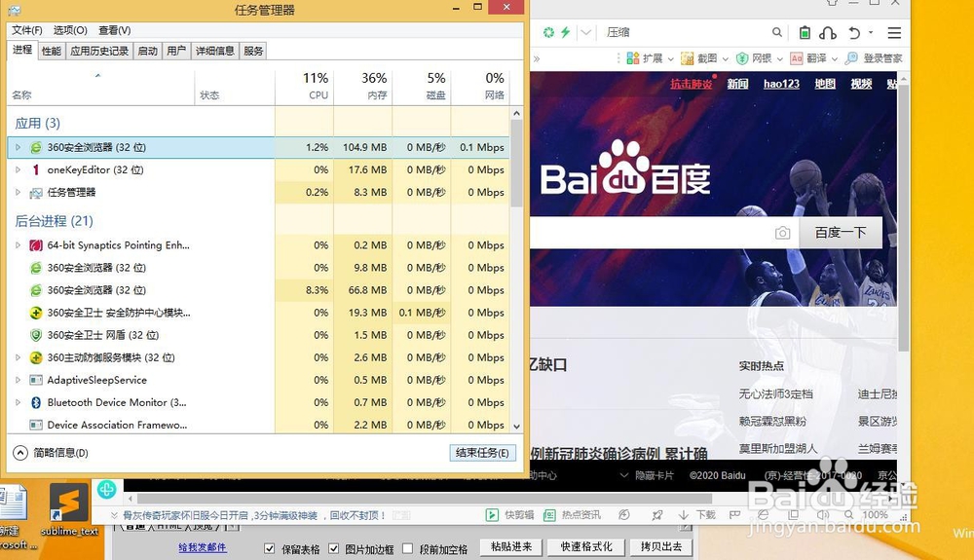The image size is (974, 560).
Task: Click the 截图 screenshot tool icon
Action: click(x=687, y=58)
